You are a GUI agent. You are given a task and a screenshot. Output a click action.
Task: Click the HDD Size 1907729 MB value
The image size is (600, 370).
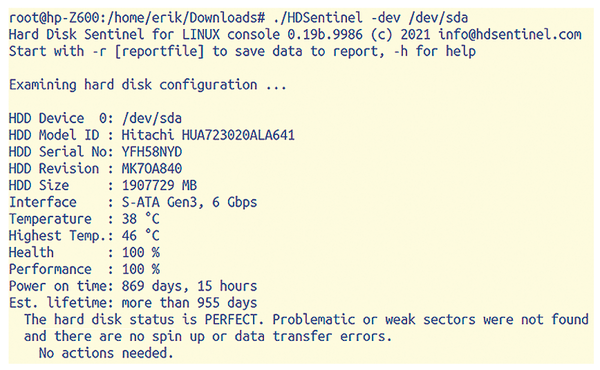point(159,186)
